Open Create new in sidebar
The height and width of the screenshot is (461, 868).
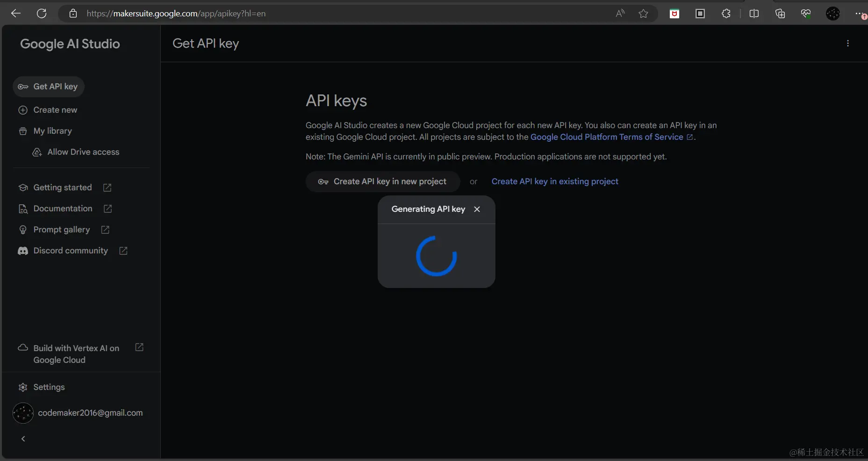coord(55,110)
